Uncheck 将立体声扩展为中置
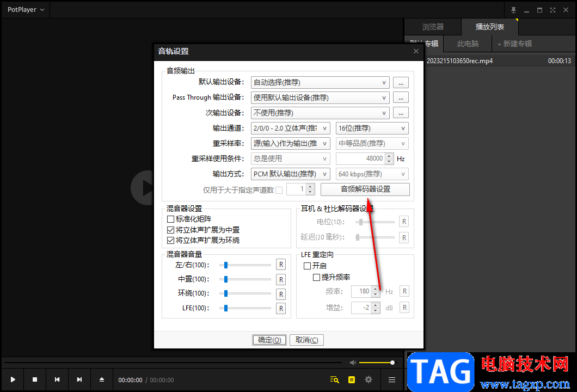577x392 pixels. pyautogui.click(x=171, y=230)
